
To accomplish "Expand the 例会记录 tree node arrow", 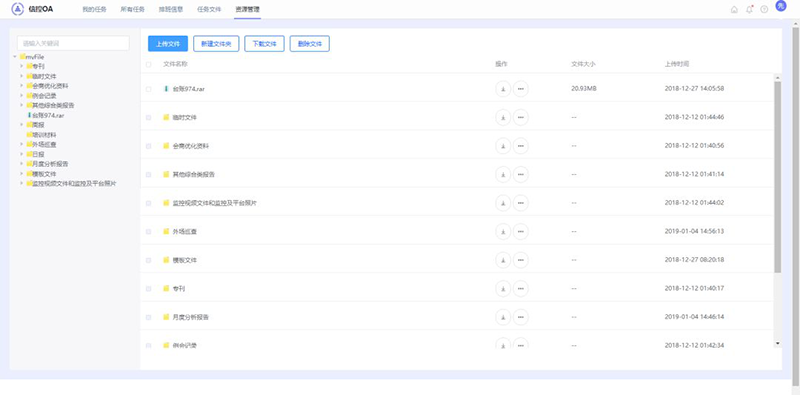I will [21, 95].
